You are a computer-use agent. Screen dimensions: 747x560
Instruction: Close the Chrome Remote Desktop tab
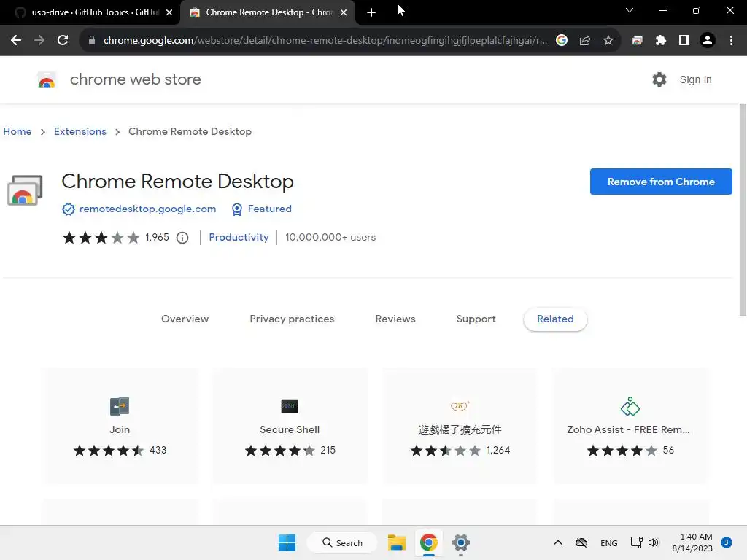[344, 13]
